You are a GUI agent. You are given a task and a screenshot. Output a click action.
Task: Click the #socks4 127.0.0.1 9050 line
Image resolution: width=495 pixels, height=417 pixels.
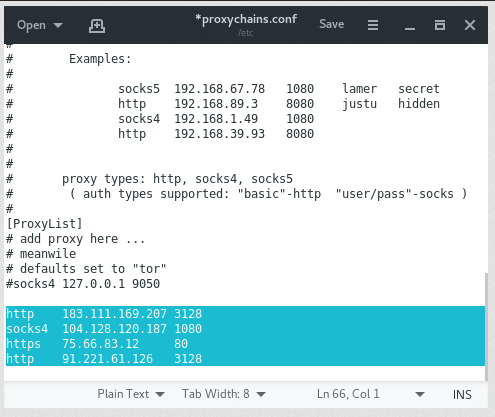(x=83, y=284)
